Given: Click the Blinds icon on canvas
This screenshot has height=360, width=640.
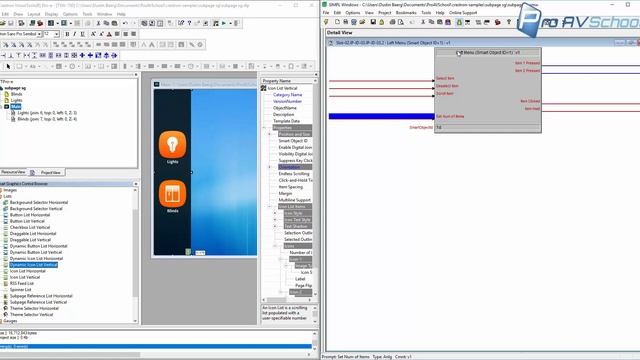Looking at the screenshot, I should tap(172, 193).
